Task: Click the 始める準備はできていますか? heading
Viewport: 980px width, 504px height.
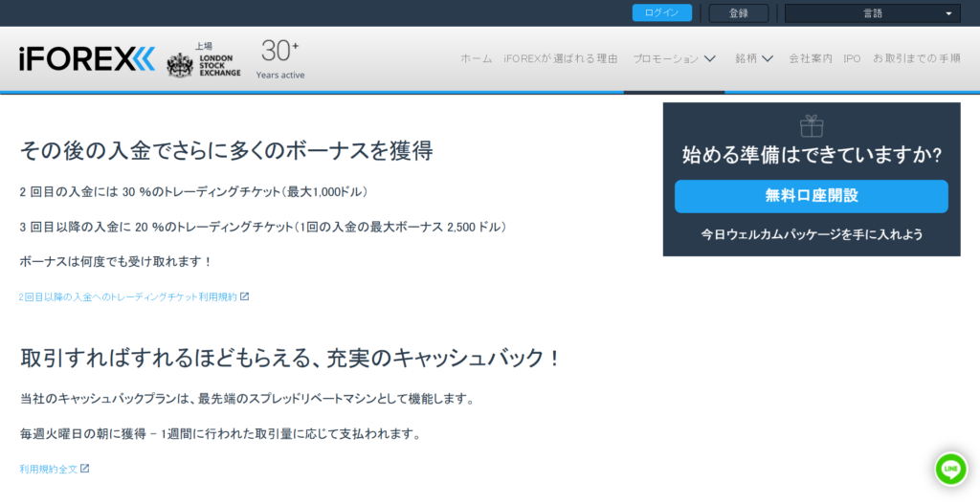Action: coord(812,154)
